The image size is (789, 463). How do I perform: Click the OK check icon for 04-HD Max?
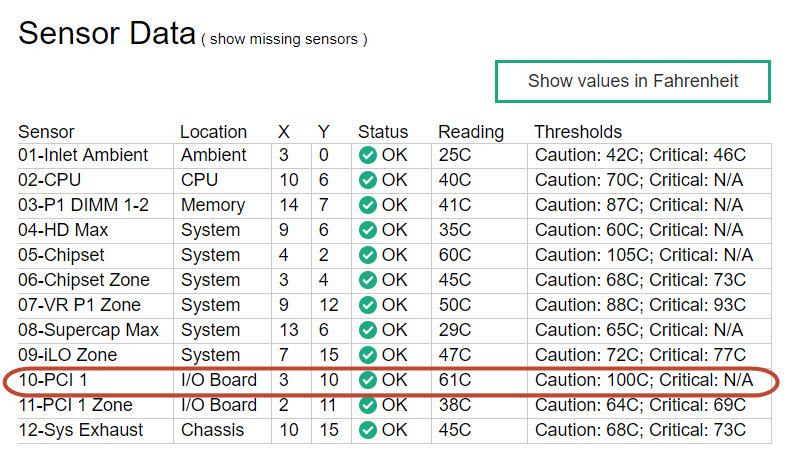tap(367, 231)
